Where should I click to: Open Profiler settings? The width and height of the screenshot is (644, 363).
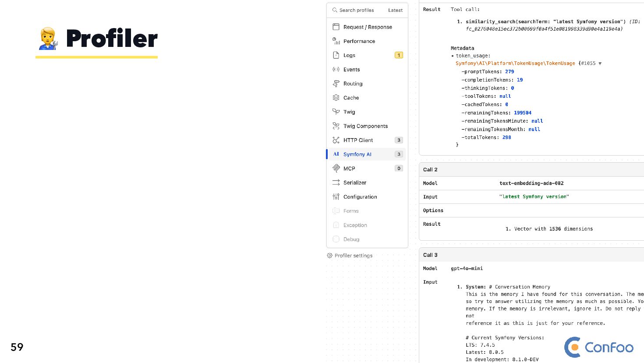pos(350,256)
